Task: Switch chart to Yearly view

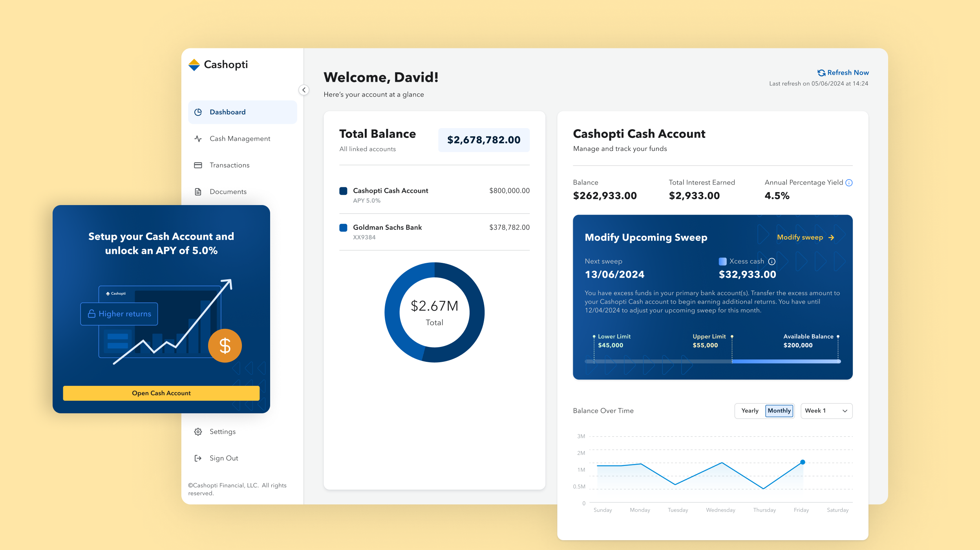Action: pyautogui.click(x=750, y=411)
